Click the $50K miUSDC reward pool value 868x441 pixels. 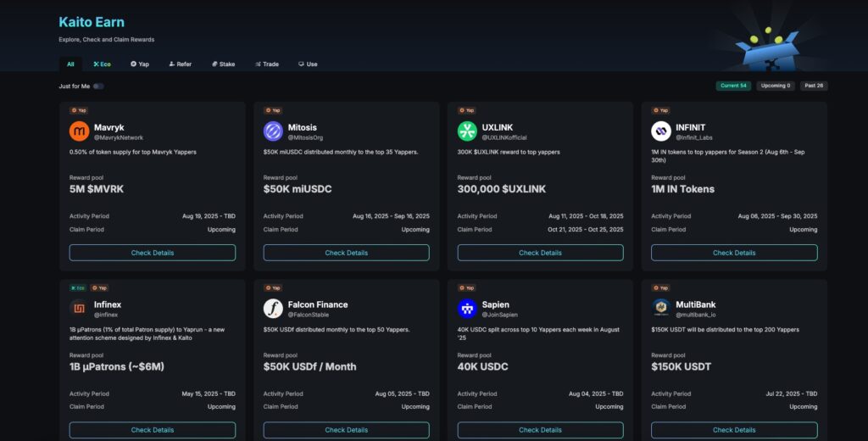pos(298,189)
